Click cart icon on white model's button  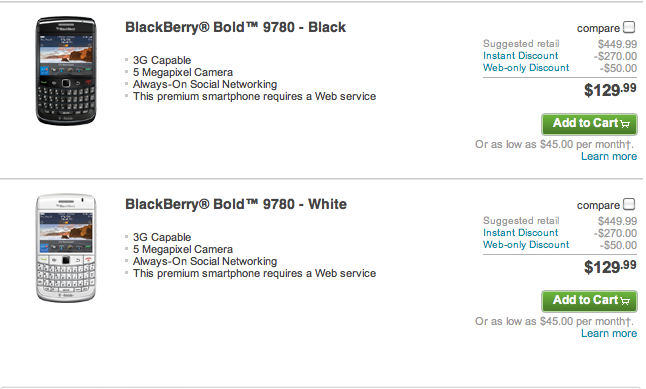(x=625, y=301)
